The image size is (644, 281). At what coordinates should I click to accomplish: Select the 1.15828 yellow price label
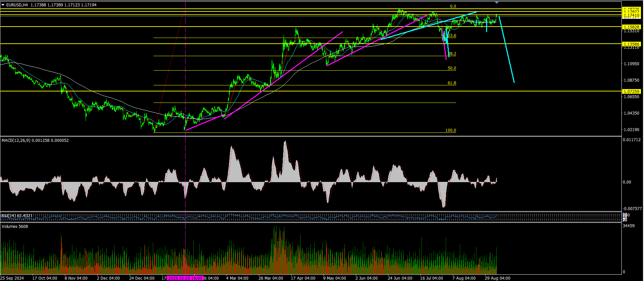pyautogui.click(x=632, y=27)
